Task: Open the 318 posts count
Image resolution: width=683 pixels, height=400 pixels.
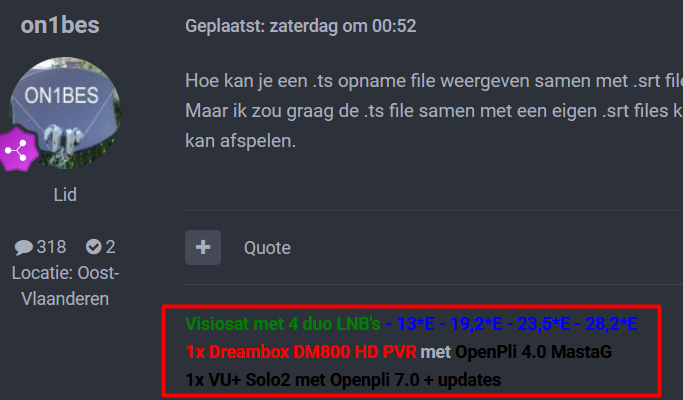Action: [51, 247]
